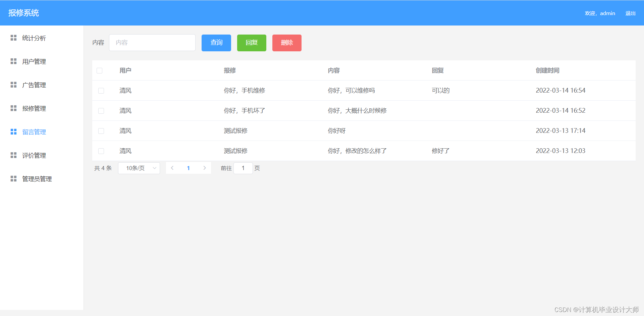Check the row with 你好，手机维修
The width and height of the screenshot is (644, 316).
(x=101, y=91)
